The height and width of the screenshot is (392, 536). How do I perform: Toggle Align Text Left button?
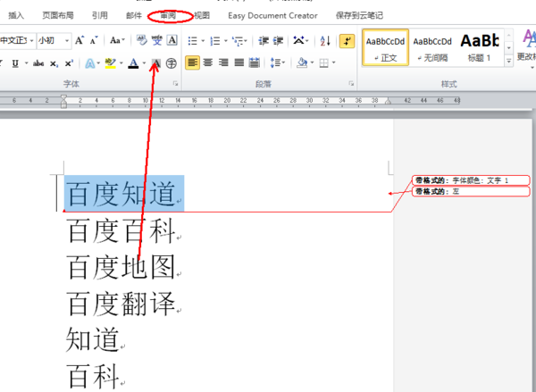(x=192, y=63)
